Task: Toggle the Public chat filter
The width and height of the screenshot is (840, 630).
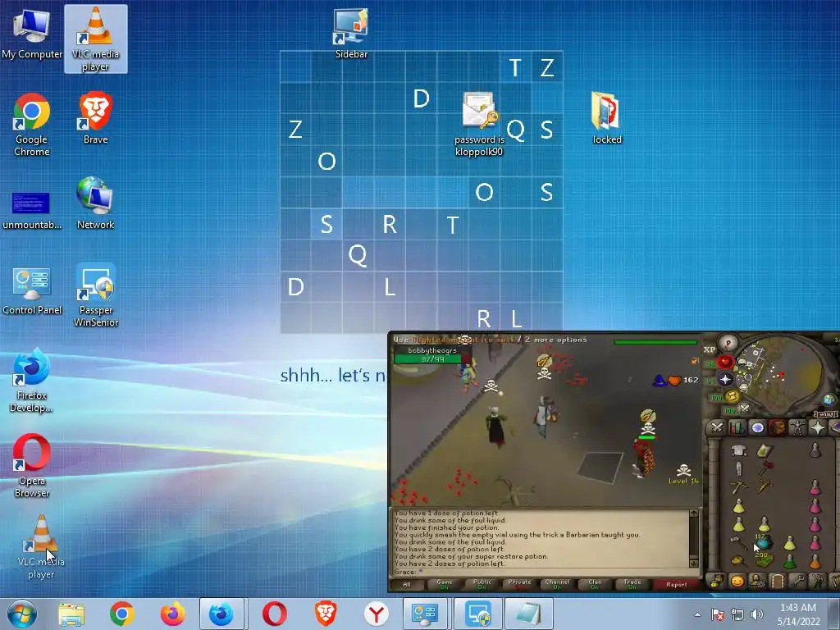Action: pyautogui.click(x=482, y=584)
